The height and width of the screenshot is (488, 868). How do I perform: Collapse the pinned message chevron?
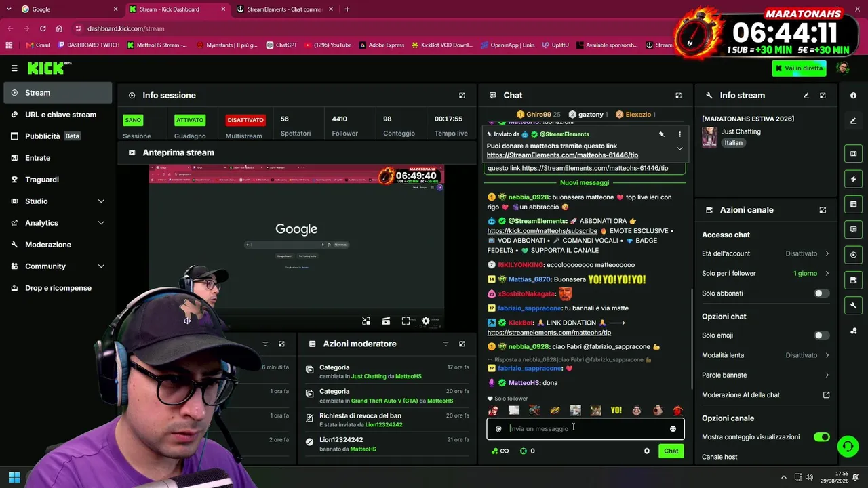coord(679,149)
